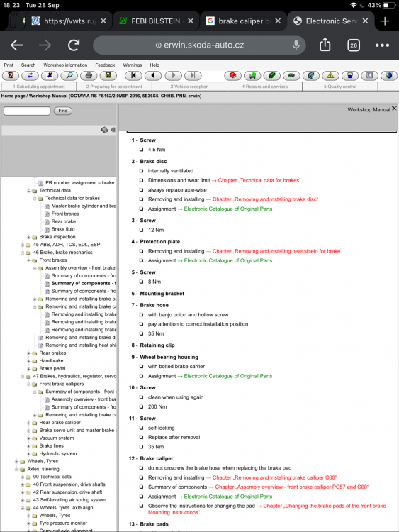Tap the browser share icon

click(325, 45)
